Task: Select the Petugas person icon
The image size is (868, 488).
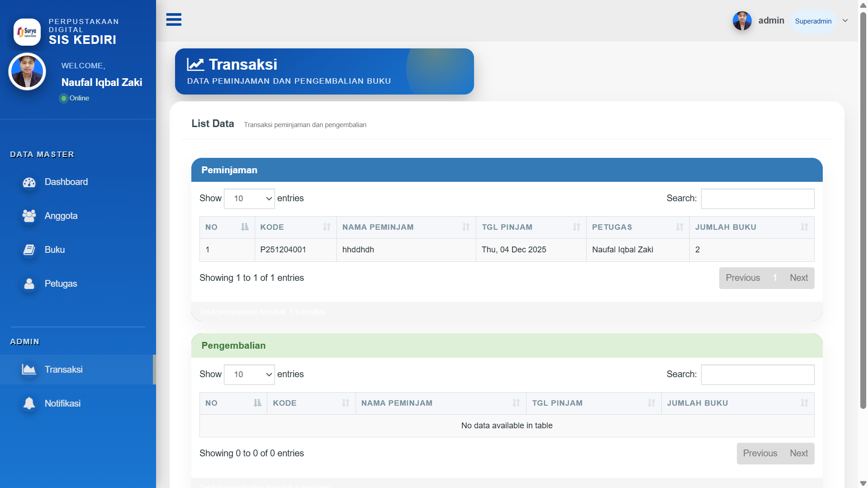Action: pos(29,284)
